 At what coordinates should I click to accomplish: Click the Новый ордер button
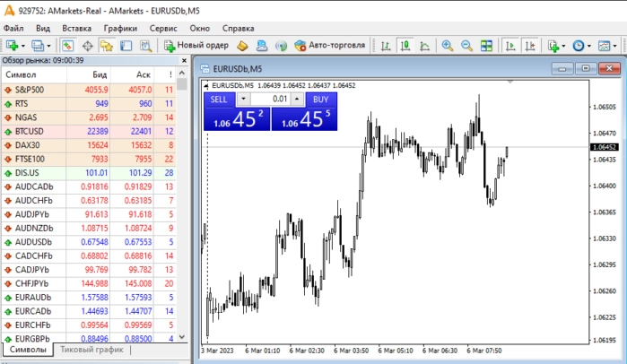[x=196, y=46]
